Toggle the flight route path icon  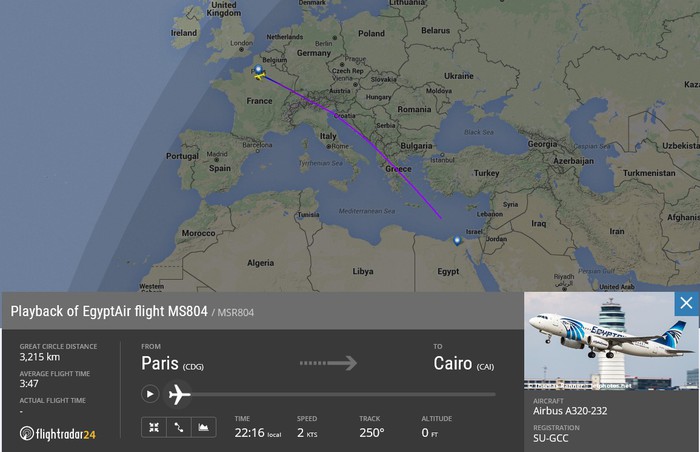tap(179, 427)
